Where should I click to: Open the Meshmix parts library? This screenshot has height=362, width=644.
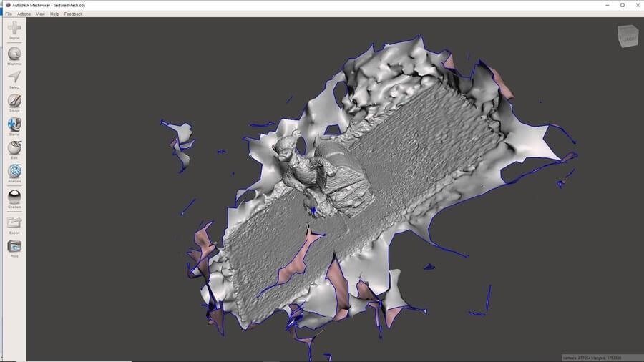[x=14, y=54]
